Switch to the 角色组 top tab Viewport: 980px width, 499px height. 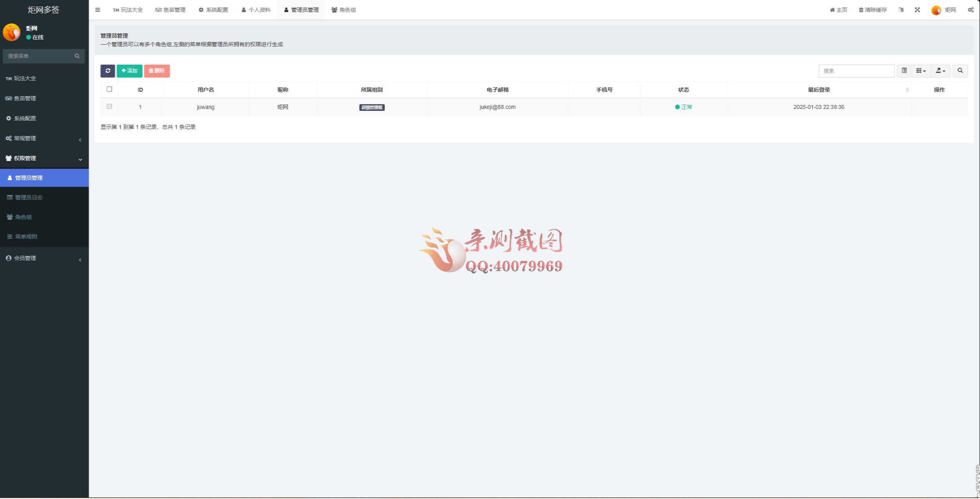[344, 10]
